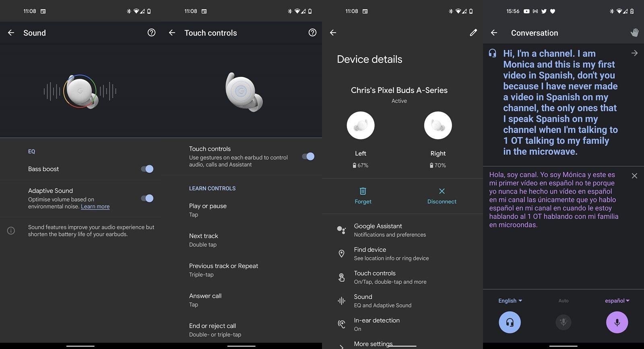Select Previous track or Repeat control
This screenshot has height=349, width=644.
242,270
